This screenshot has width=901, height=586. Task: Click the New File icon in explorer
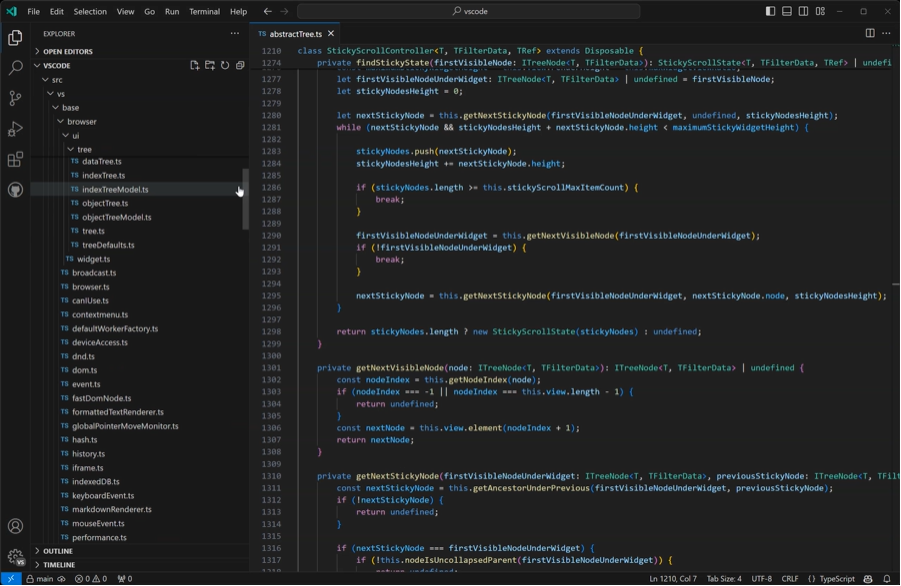[x=195, y=65]
